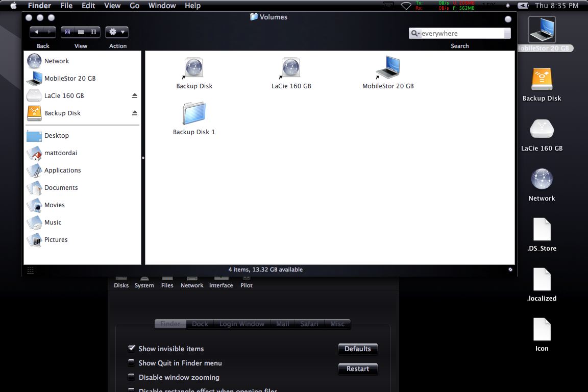Viewport: 588px width, 392px height.
Task: Open the Apple menu
Action: [13, 6]
